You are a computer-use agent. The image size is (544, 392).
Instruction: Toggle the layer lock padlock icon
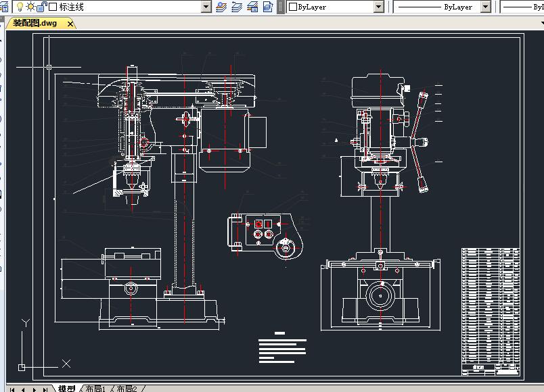click(x=42, y=7)
